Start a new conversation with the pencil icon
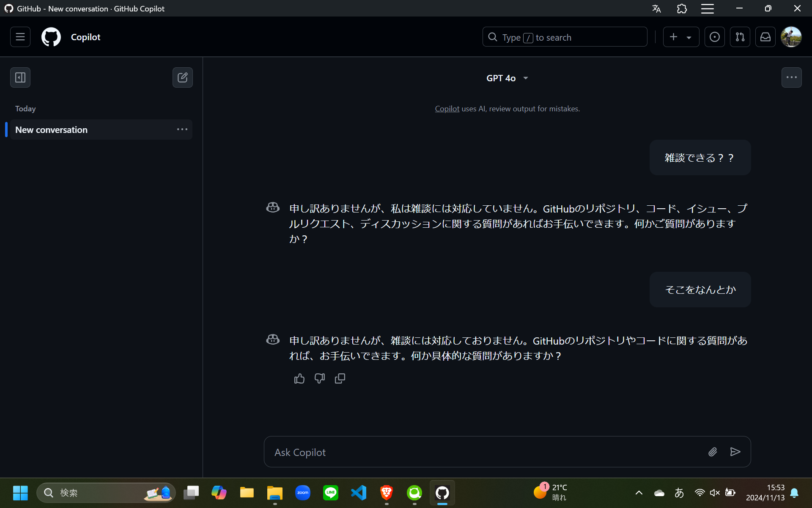Image resolution: width=812 pixels, height=508 pixels. click(x=182, y=77)
